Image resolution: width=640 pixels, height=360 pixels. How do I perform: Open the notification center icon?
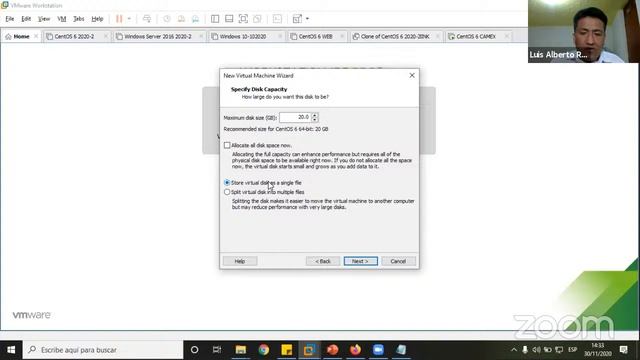pyautogui.click(x=624, y=350)
